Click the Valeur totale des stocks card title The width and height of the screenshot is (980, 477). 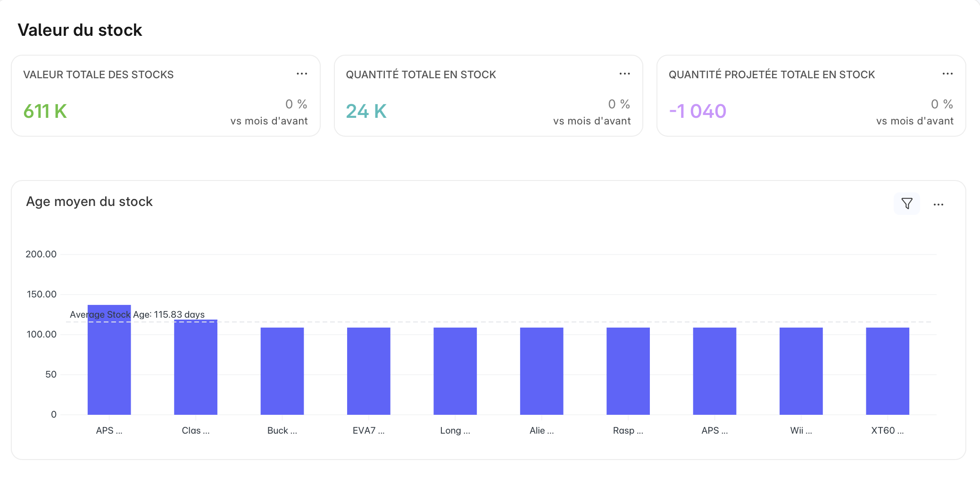coord(98,74)
